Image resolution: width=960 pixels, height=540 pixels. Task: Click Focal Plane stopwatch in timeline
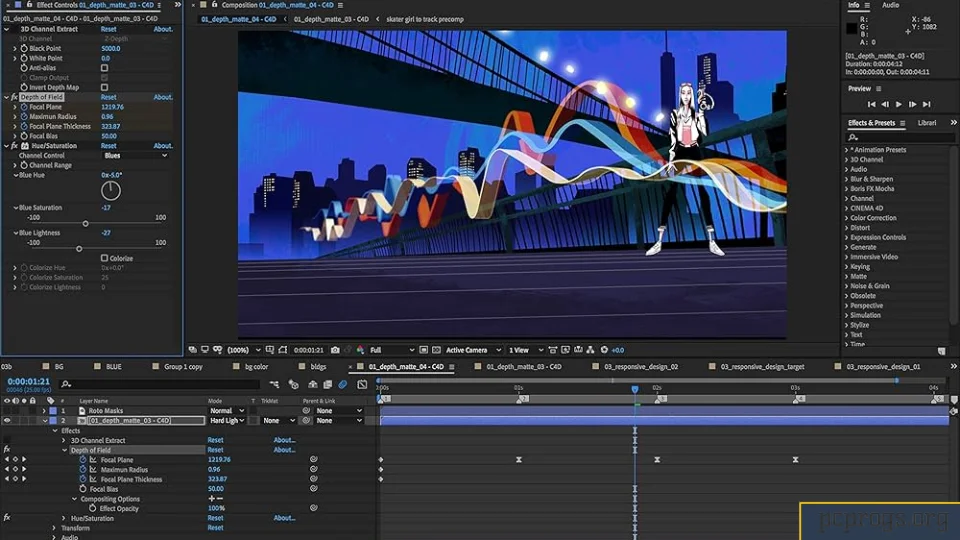(83, 460)
